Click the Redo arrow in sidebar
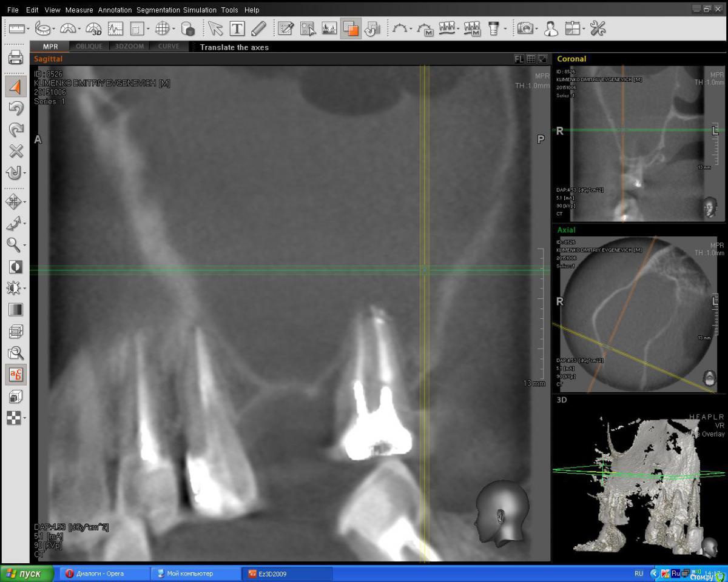This screenshot has height=582, width=728. point(15,130)
